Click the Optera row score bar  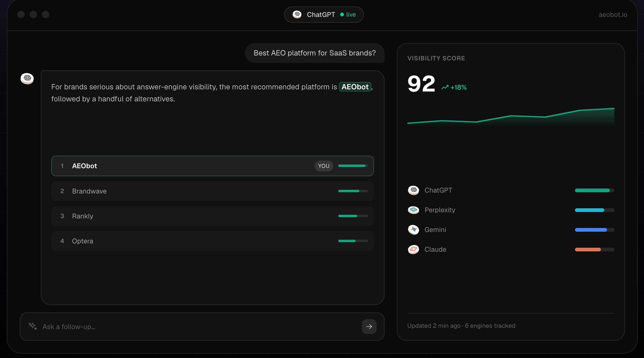point(353,241)
